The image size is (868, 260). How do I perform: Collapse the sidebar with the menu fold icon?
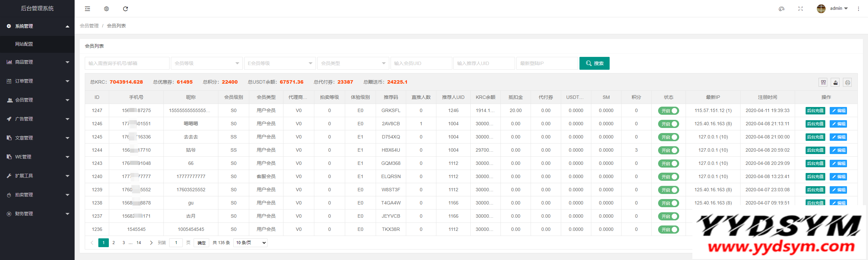[x=87, y=9]
